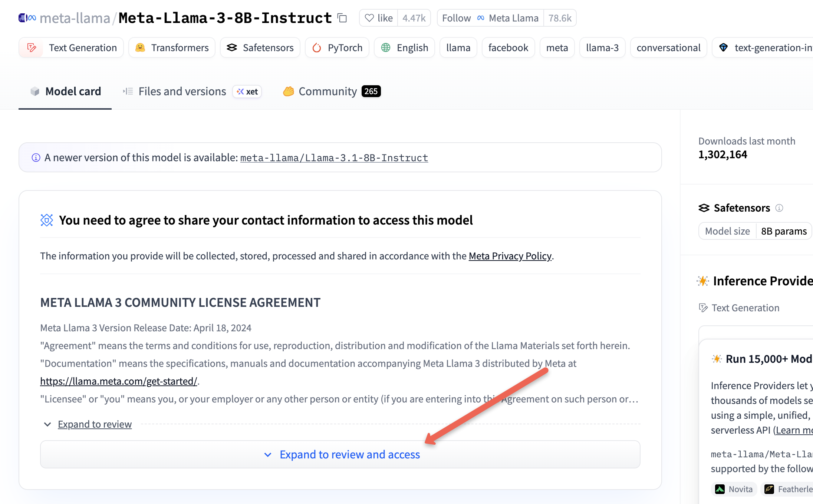Toggle Follow for Meta Llama
Viewport: 813px width, 504px height.
tap(455, 18)
